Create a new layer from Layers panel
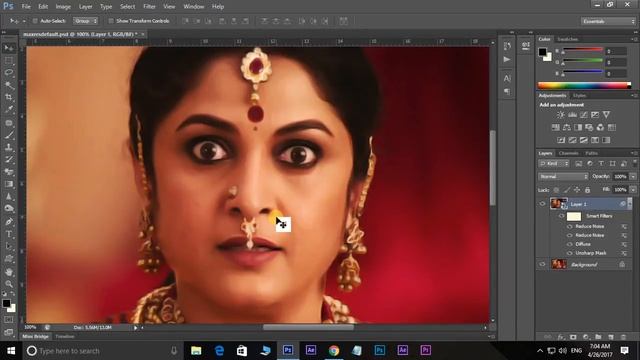This screenshot has height=360, width=640. coord(611,337)
